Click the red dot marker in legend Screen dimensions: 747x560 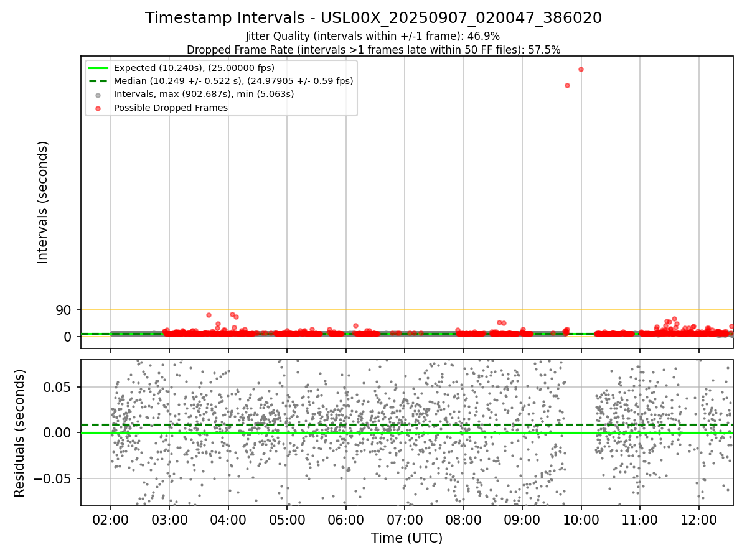tap(98, 108)
